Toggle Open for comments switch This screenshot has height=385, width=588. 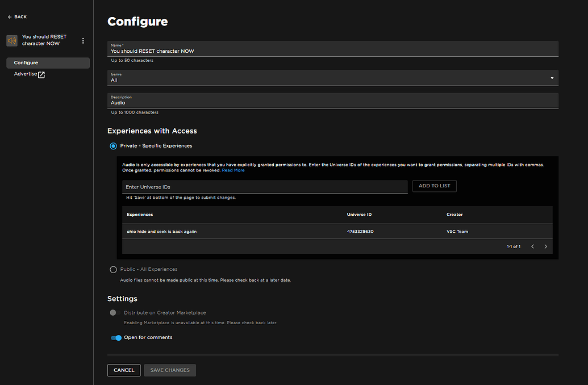point(116,338)
